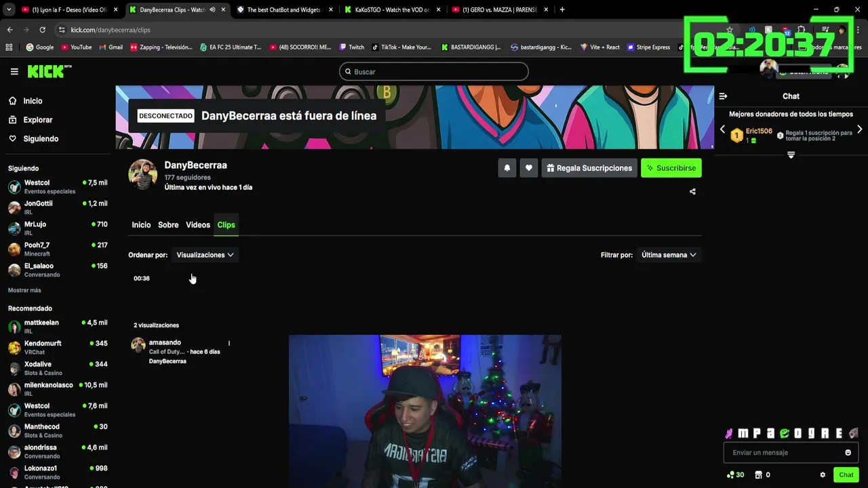Image resolution: width=868 pixels, height=488 pixels.
Task: Open Última semana filter dropdown
Action: [x=669, y=255]
